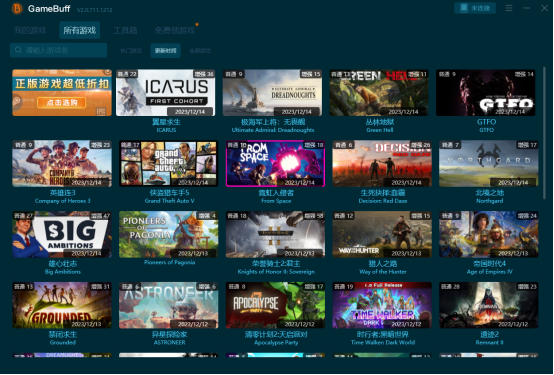Select the 更新时间 sort filter
This screenshot has width=554, height=375.
[165, 51]
